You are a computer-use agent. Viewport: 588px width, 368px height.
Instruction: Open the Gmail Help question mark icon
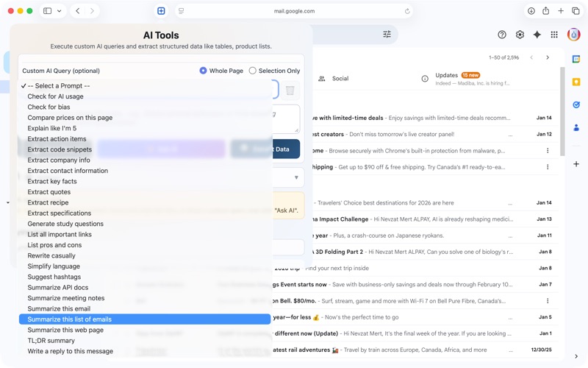502,35
